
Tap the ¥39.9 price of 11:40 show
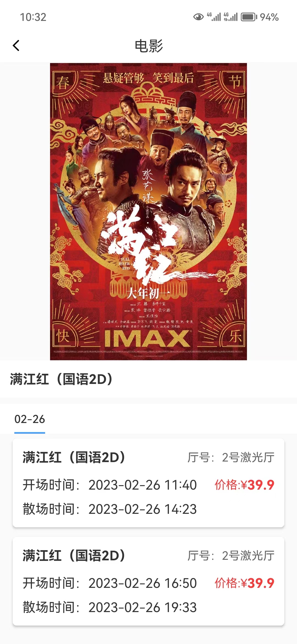click(x=244, y=485)
